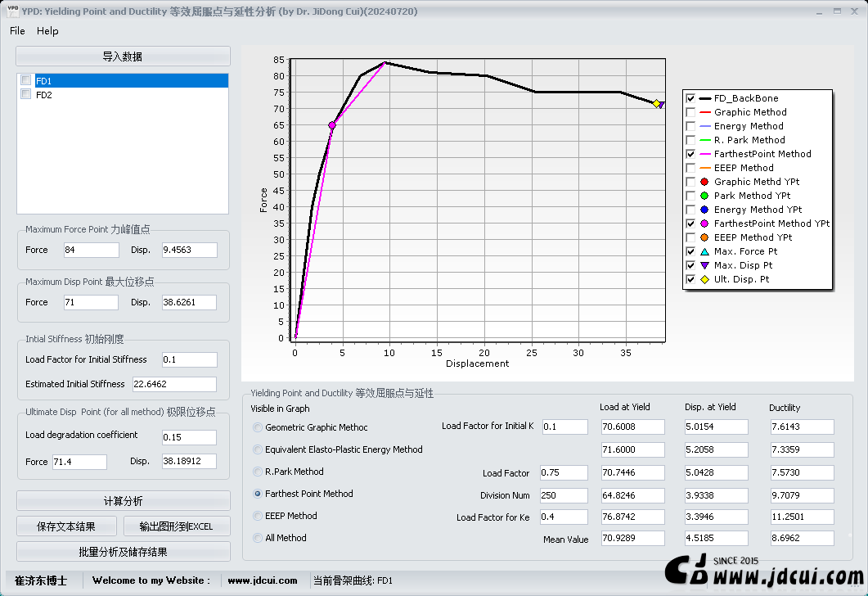Select the Farthest Point Method radio button
Viewport: 868px width, 596px height.
coord(258,494)
